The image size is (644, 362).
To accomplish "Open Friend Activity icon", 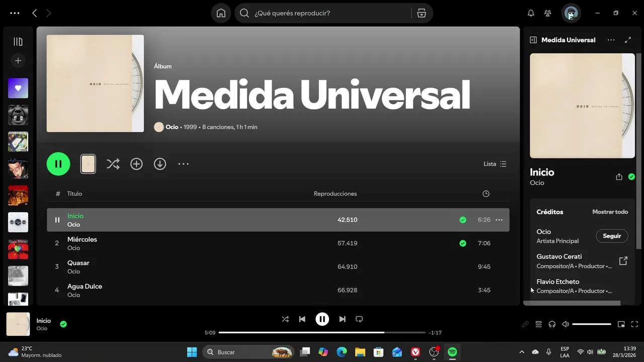I will point(548,13).
